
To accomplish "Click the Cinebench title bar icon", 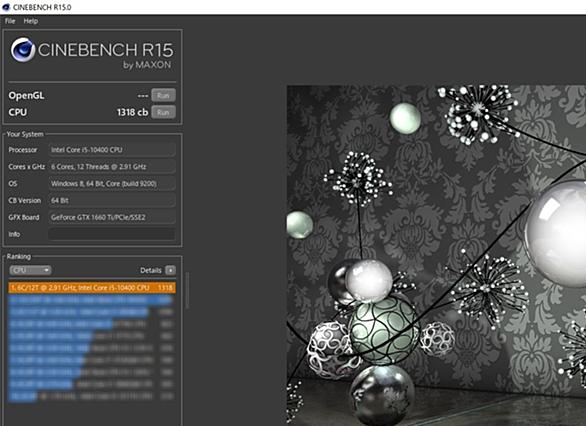I will click(6, 7).
